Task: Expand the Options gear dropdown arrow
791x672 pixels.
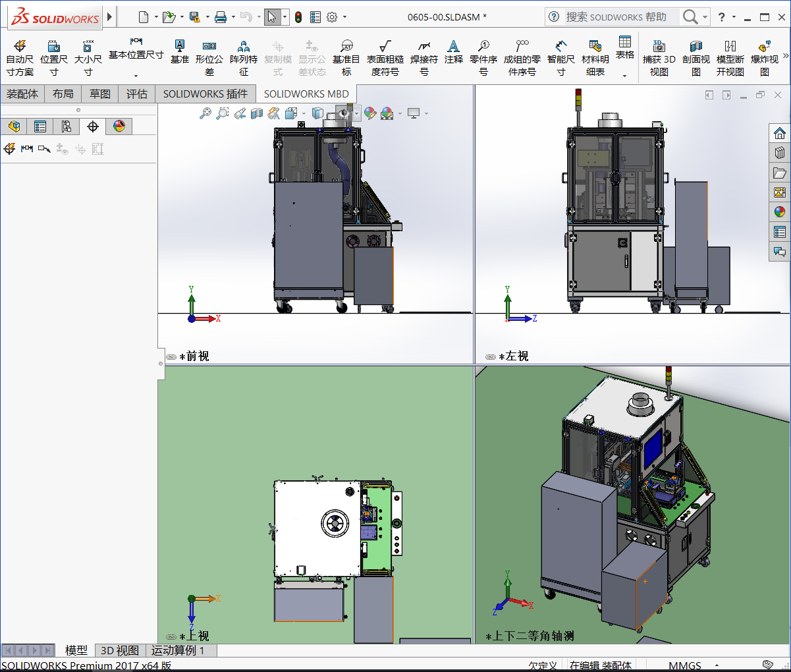Action: click(x=344, y=17)
